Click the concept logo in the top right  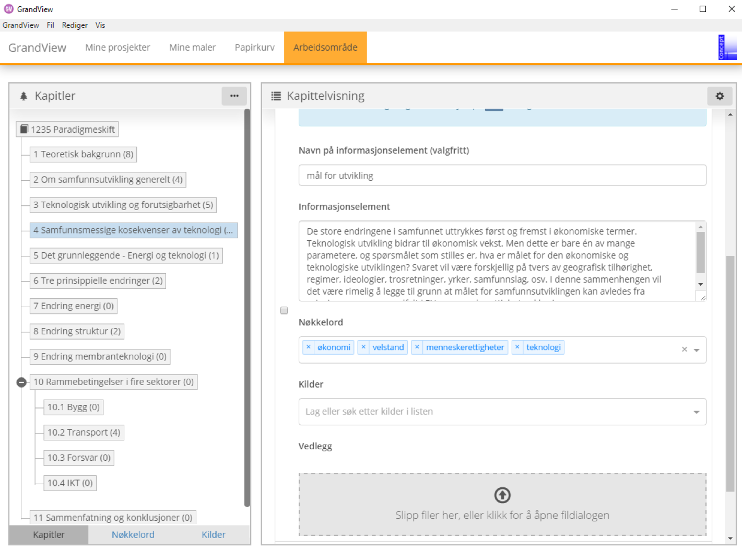727,48
